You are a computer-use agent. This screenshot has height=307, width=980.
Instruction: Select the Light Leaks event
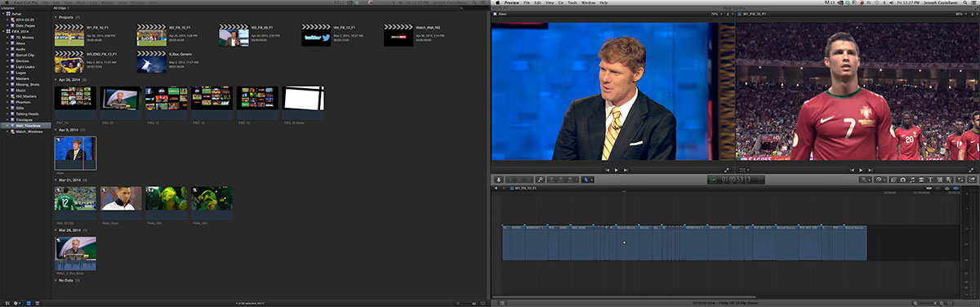pyautogui.click(x=25, y=67)
